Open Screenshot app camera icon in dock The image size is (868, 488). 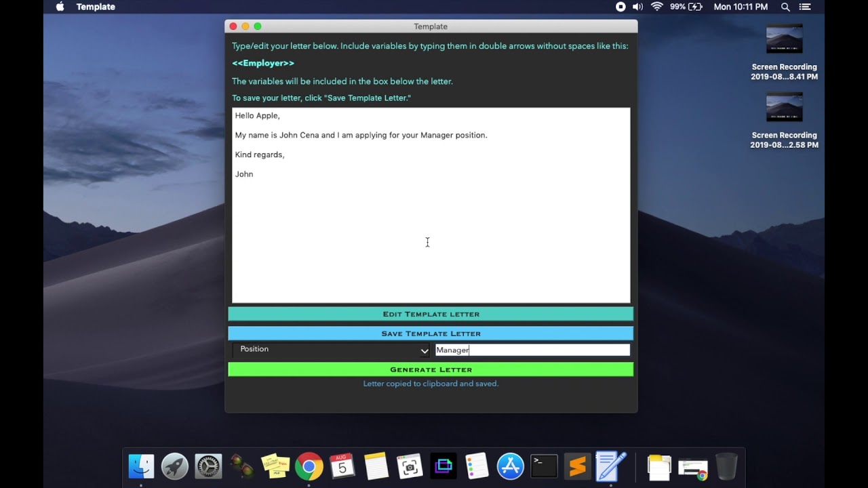410,466
